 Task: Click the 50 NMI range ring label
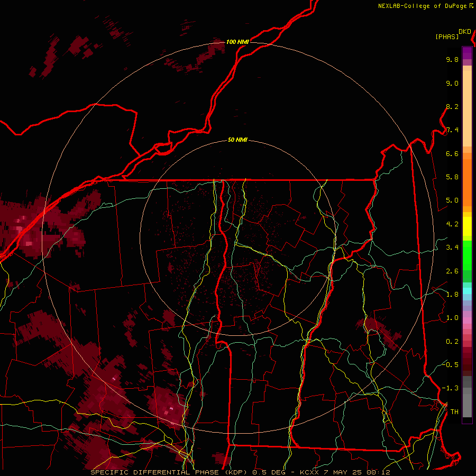tap(237, 140)
